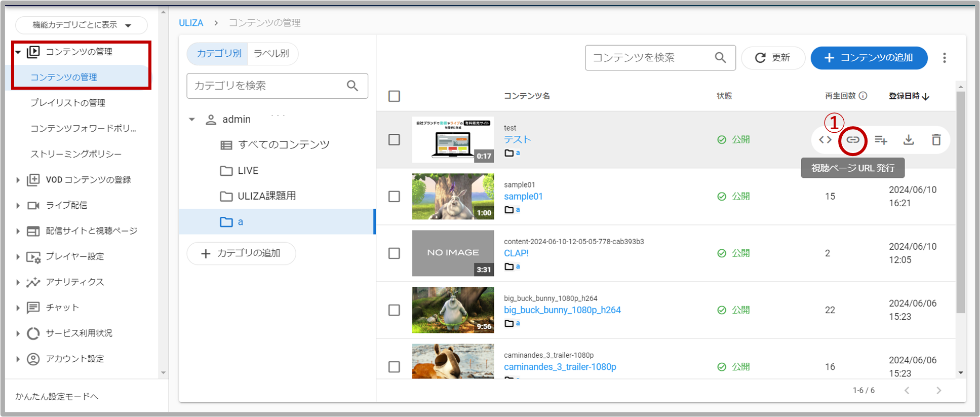Click the カテゴリを検索 input field
The height and width of the screenshot is (417, 980).
[268, 86]
